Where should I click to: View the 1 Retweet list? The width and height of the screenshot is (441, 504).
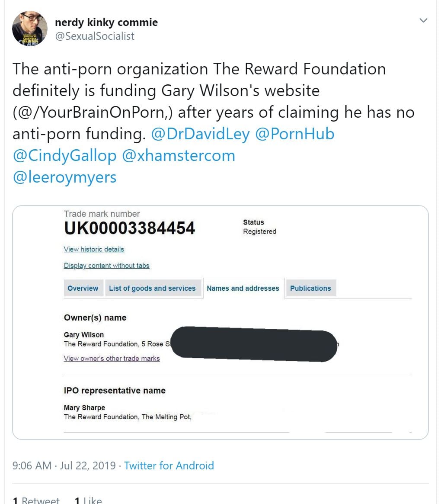[x=36, y=501]
